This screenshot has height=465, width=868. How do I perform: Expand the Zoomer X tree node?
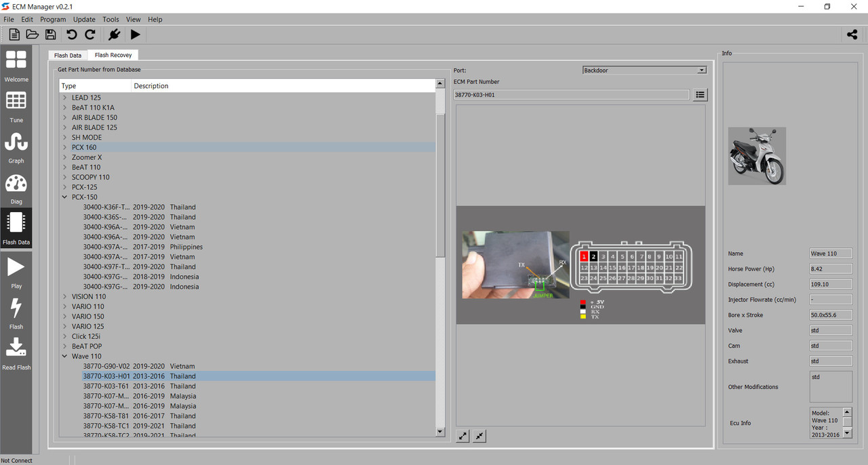tap(65, 157)
